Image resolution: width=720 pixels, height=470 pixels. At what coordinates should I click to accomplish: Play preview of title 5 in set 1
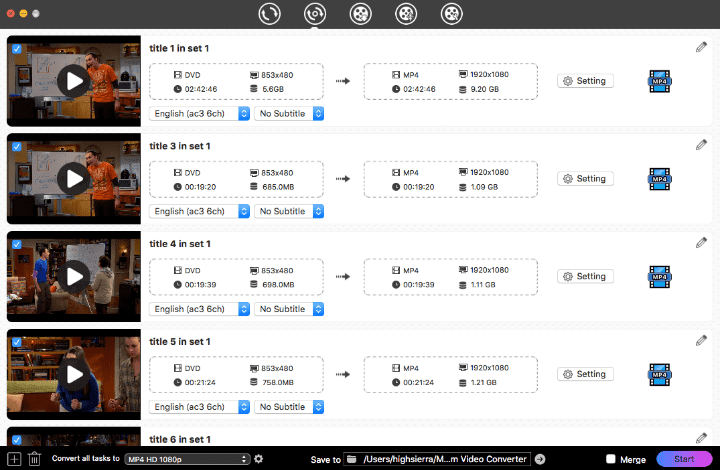point(74,374)
